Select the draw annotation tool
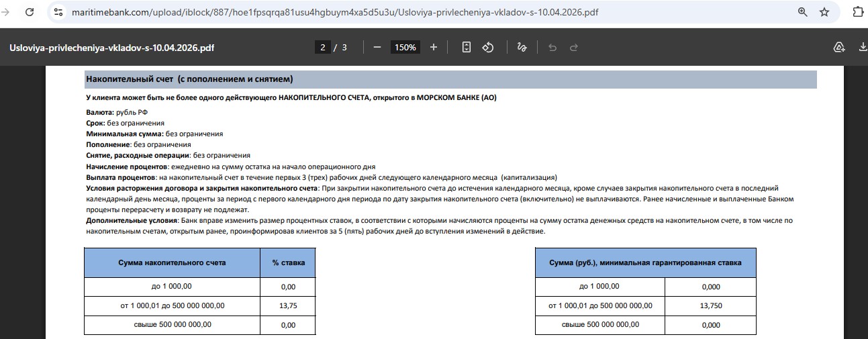The image size is (868, 339). point(522,47)
